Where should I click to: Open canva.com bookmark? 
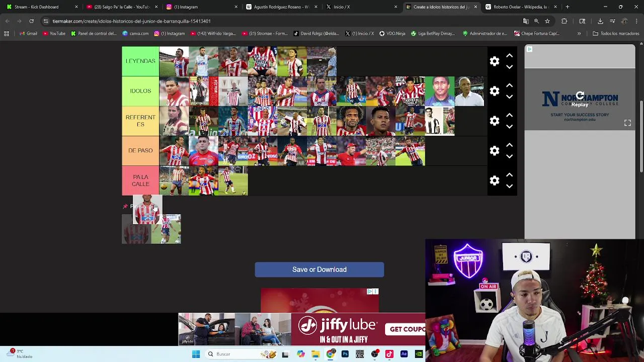[x=135, y=34]
